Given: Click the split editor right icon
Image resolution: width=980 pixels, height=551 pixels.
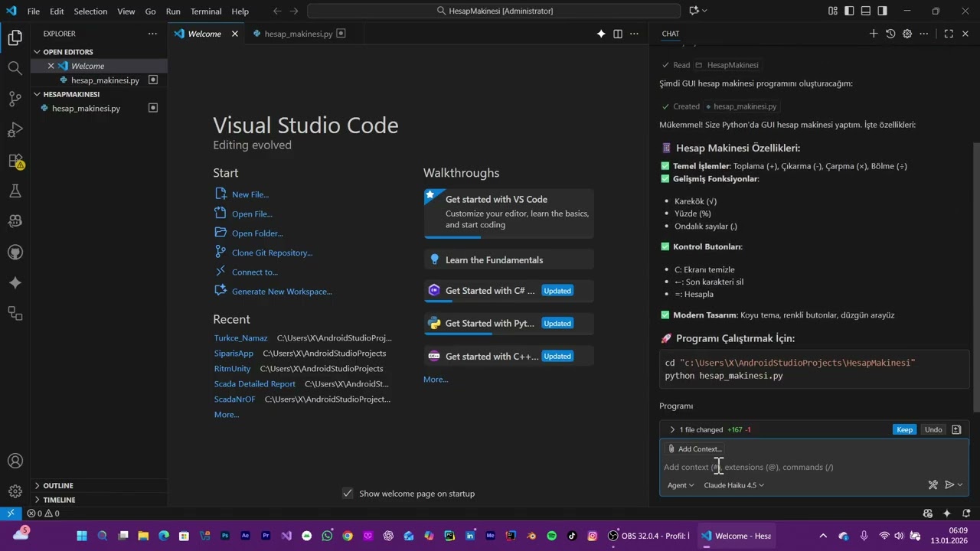Looking at the screenshot, I should 618,34.
